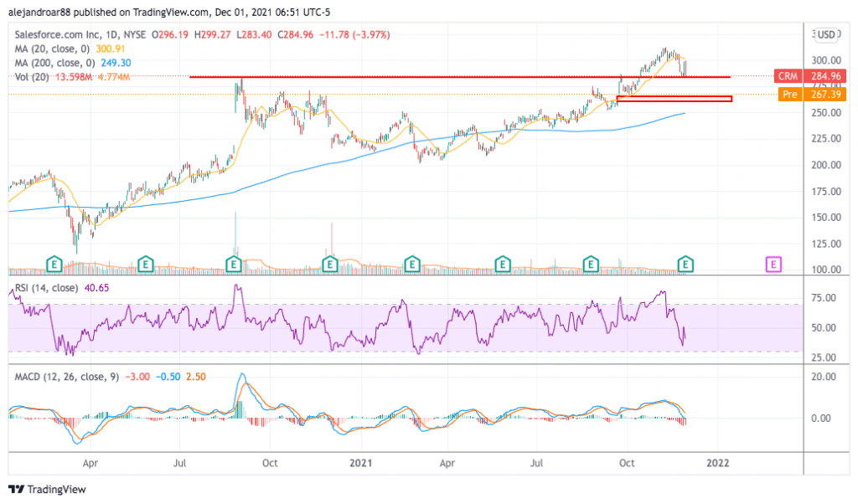Viewport: 858px width, 504px height.
Task: Click the 50.00 level on the RSI scale
Action: tap(824, 328)
